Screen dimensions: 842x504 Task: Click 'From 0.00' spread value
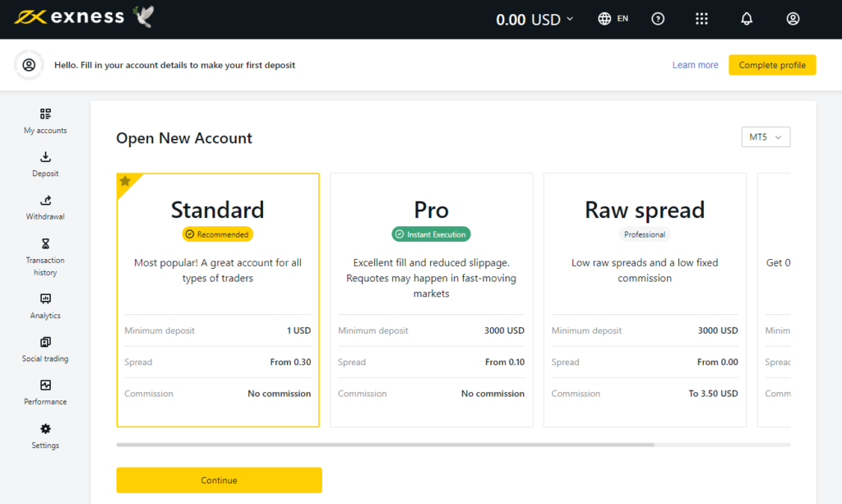pos(717,363)
